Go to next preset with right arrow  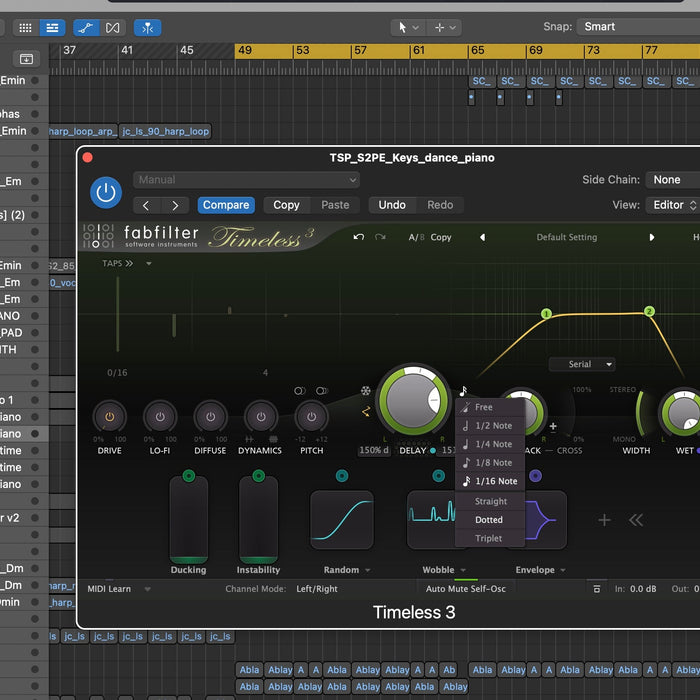[175, 205]
